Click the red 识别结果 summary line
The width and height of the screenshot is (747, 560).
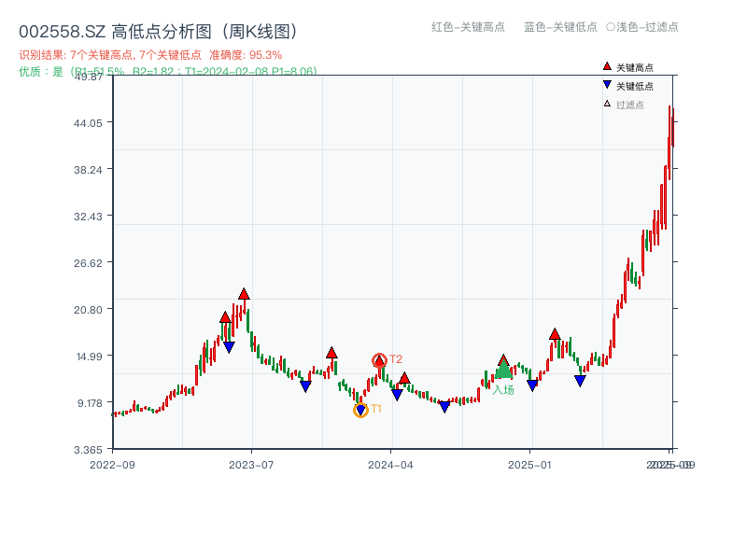pos(150,55)
